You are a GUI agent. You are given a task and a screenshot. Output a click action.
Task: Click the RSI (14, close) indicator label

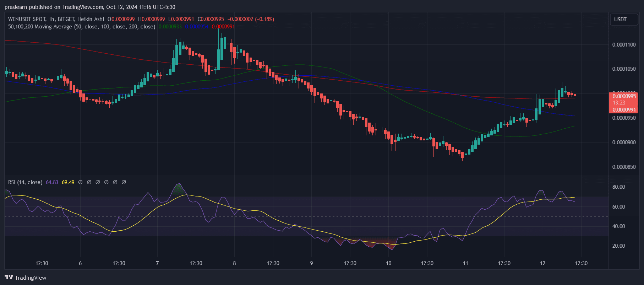pyautogui.click(x=25, y=182)
